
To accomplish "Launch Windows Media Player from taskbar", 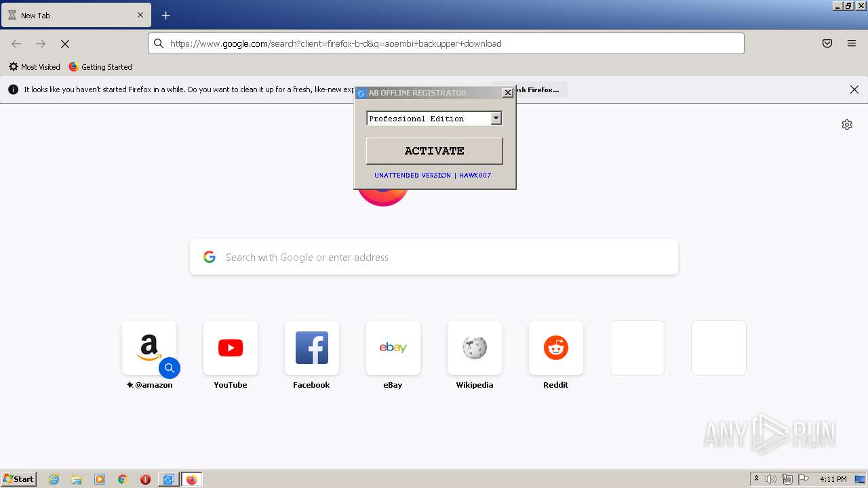I will (x=100, y=479).
